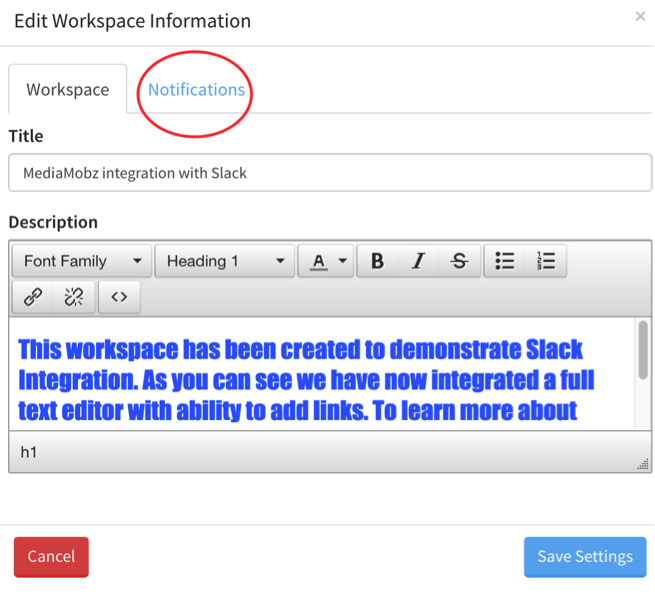
Task: Click the editor resize handle
Action: 643,464
